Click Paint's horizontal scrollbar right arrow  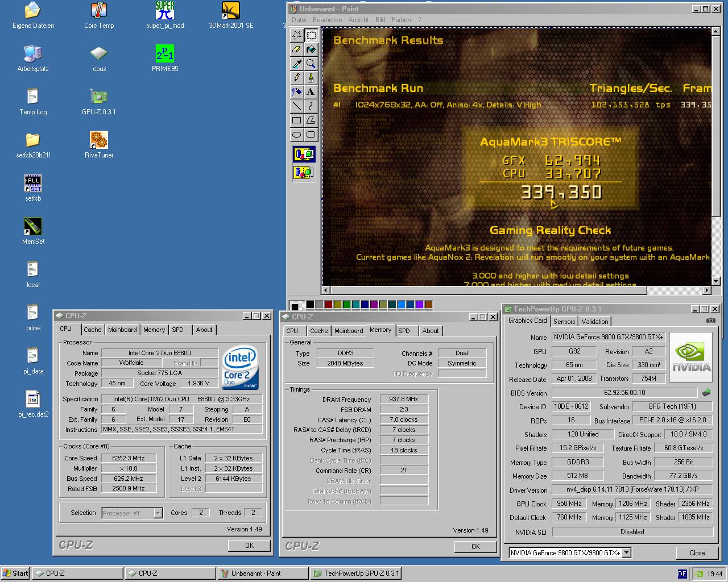(x=707, y=290)
